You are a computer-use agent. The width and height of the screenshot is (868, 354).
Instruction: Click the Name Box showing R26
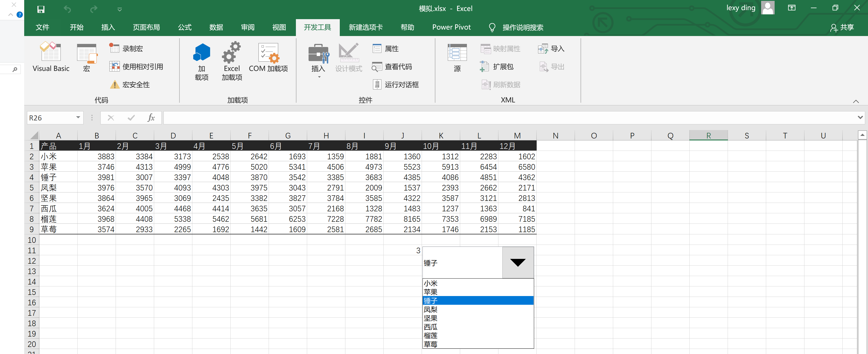51,118
